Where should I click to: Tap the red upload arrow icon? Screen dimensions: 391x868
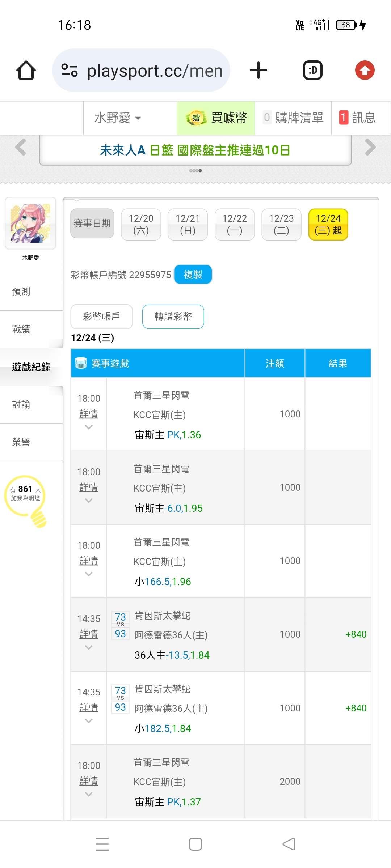click(x=365, y=70)
